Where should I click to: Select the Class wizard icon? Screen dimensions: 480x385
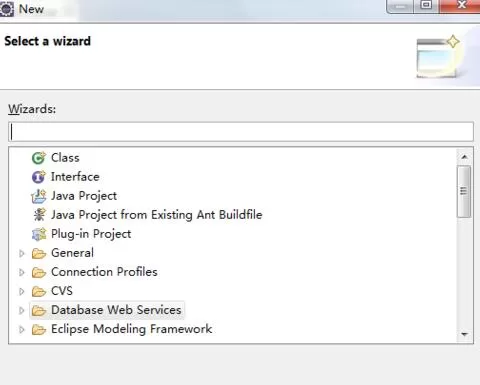[x=39, y=158]
